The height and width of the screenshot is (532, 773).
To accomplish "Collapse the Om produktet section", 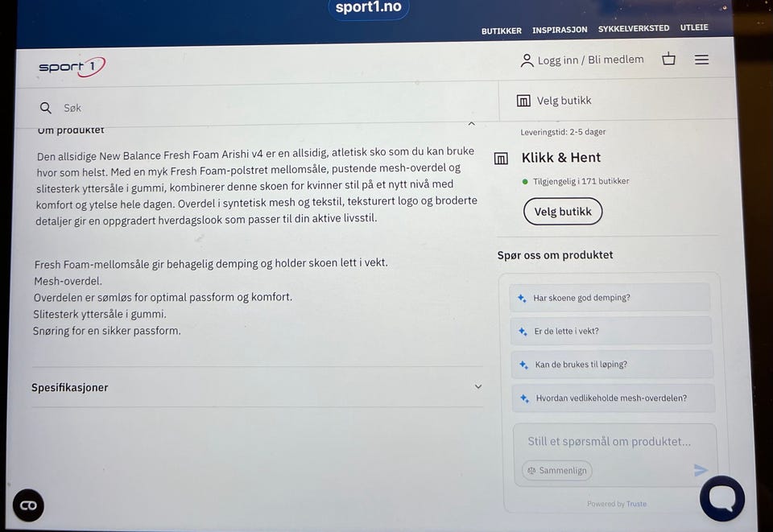I will 471,124.
